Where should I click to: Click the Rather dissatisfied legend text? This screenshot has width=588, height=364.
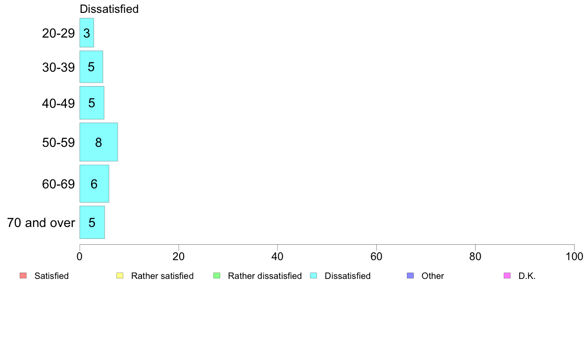(x=265, y=276)
